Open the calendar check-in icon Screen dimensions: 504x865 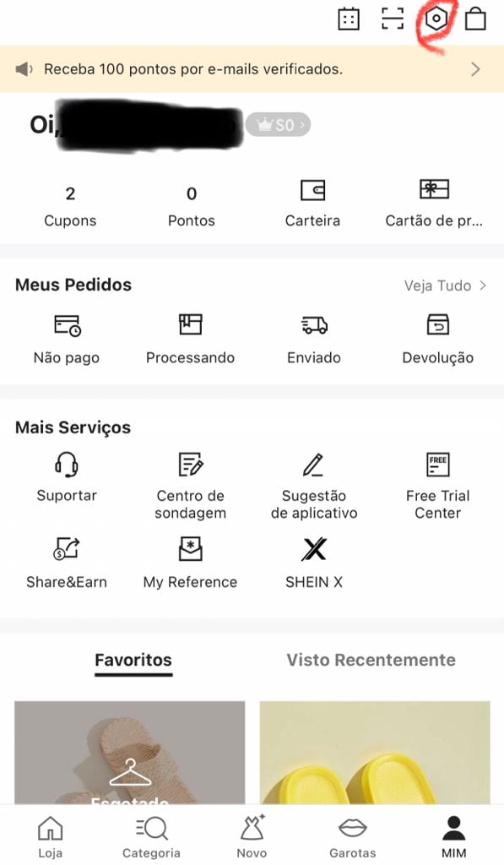[x=349, y=19]
